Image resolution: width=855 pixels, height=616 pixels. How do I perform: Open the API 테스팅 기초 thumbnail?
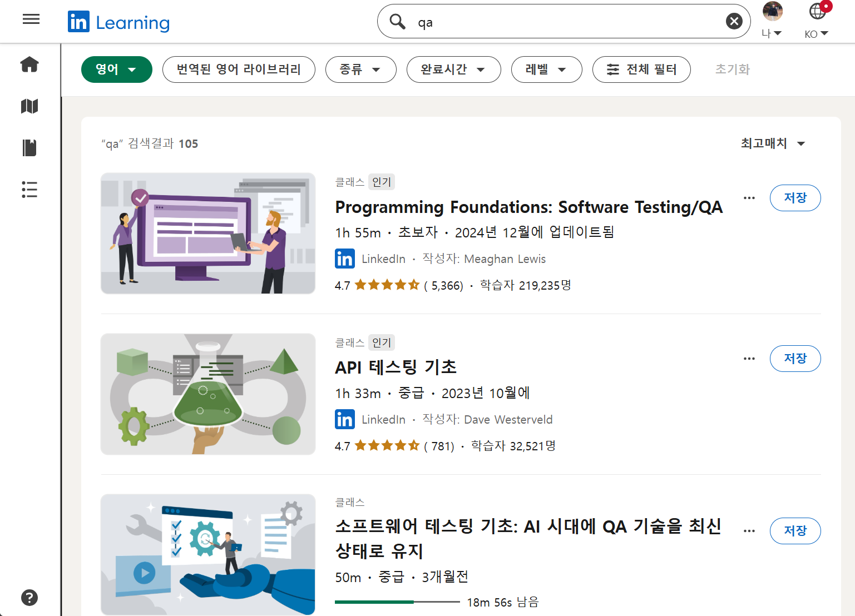(x=208, y=394)
